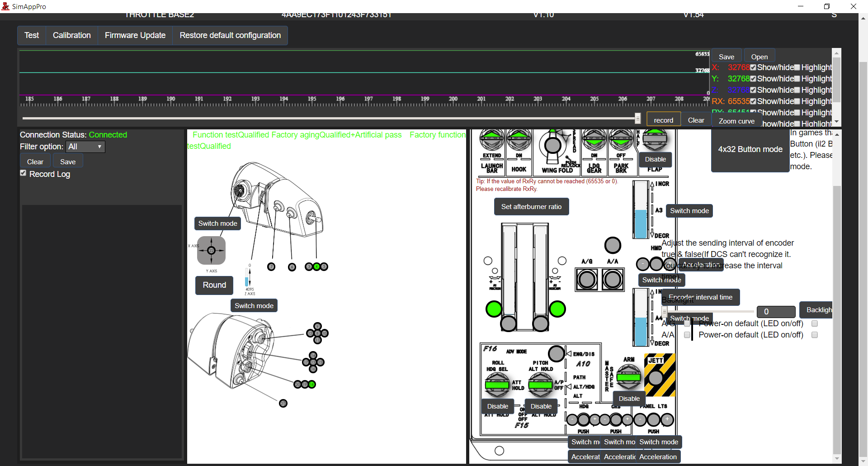Click the Round button
868x466 pixels.
(x=214, y=285)
